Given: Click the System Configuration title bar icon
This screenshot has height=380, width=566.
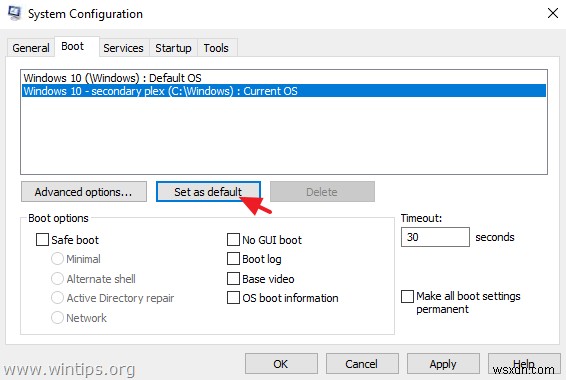Looking at the screenshot, I should point(14,13).
